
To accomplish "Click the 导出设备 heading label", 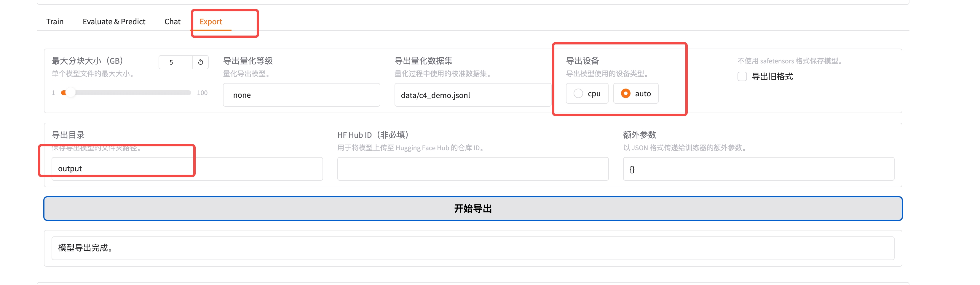I will pos(582,61).
